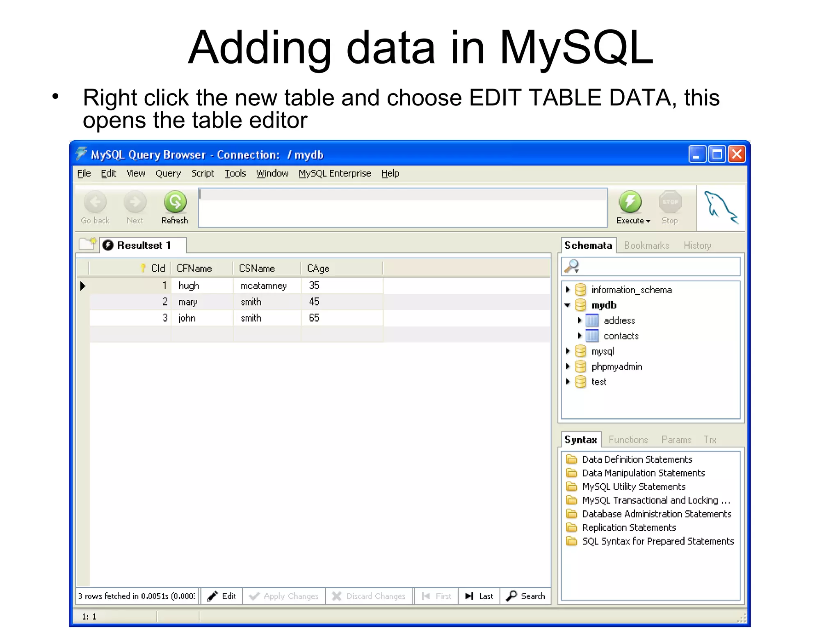Open SQL Syntax for Prepared Statements folder icon
The height and width of the screenshot is (630, 840).
pyautogui.click(x=571, y=541)
